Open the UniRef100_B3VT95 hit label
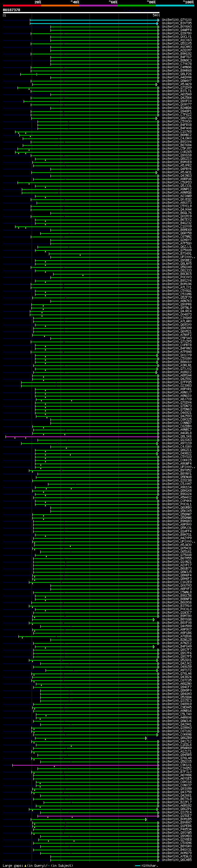 pyautogui.click(x=177, y=23)
